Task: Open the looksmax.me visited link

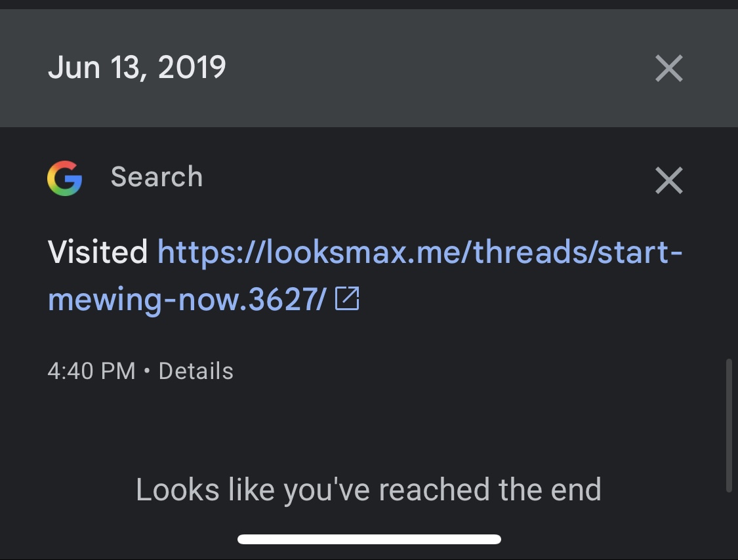Action: pyautogui.click(x=420, y=252)
